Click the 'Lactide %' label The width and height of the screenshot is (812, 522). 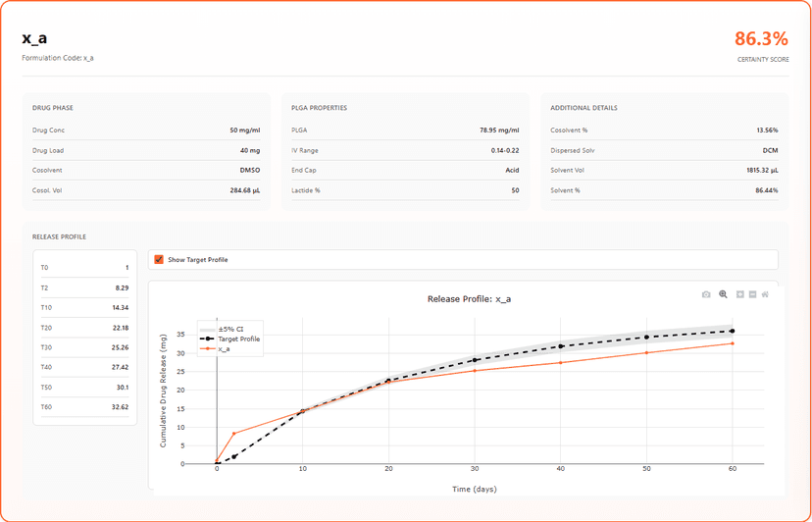point(306,190)
